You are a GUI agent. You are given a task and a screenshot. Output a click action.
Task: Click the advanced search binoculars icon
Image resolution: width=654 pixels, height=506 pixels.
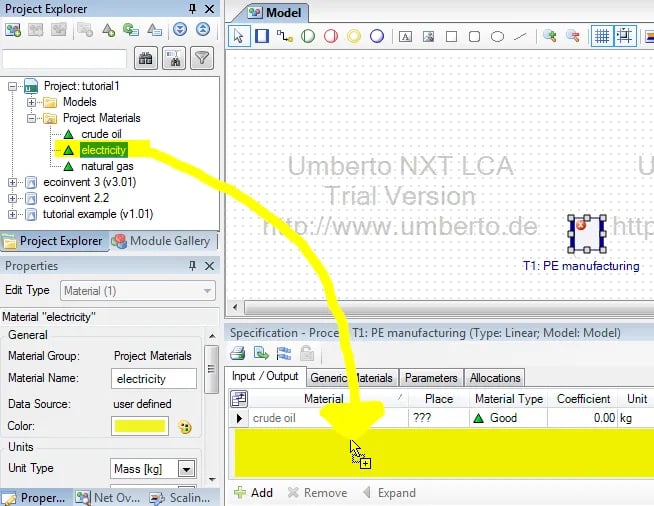174,58
